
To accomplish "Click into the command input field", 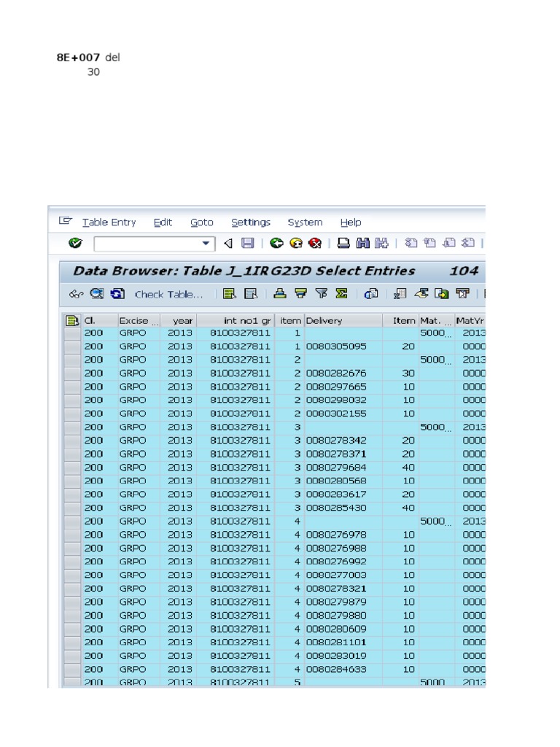I will click(x=147, y=244).
